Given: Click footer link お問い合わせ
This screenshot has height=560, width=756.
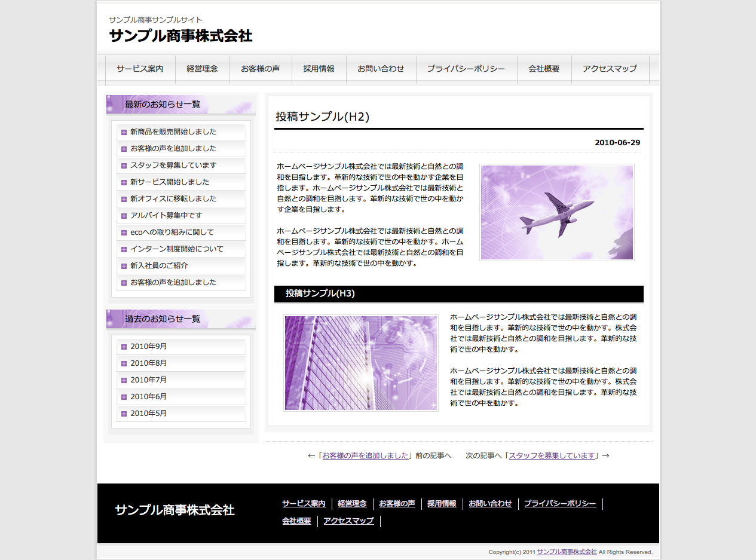Looking at the screenshot, I should coord(490,504).
